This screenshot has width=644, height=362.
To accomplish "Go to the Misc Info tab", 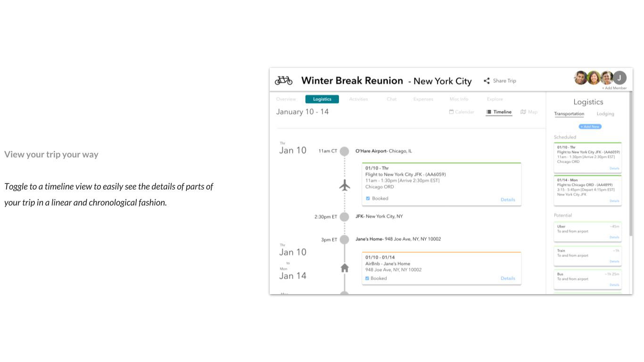I will point(459,99).
